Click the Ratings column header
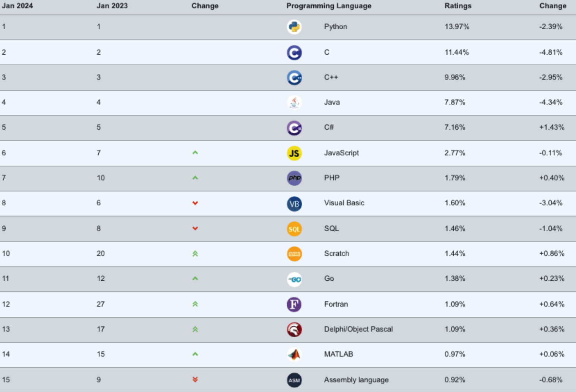 458,6
